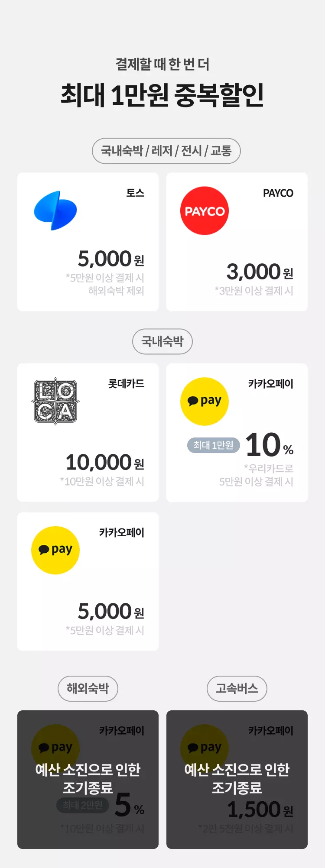Tap the ended 5% overseas lodging card
The width and height of the screenshot is (325, 868).
tap(88, 780)
